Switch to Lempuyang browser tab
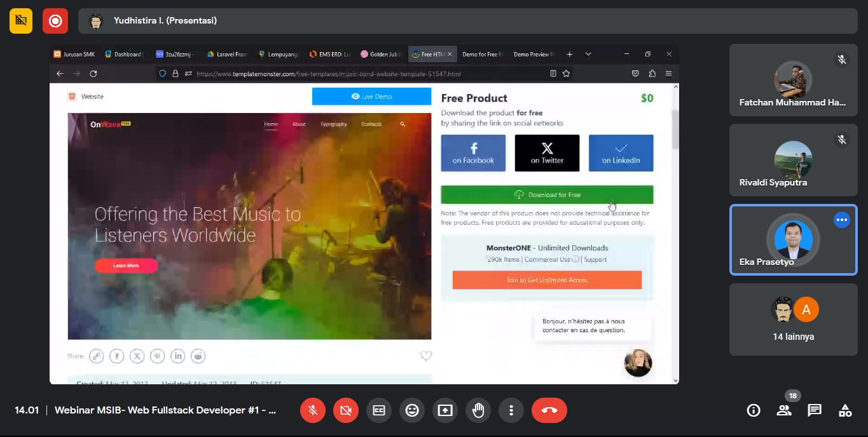This screenshot has height=437, width=868. tap(278, 55)
